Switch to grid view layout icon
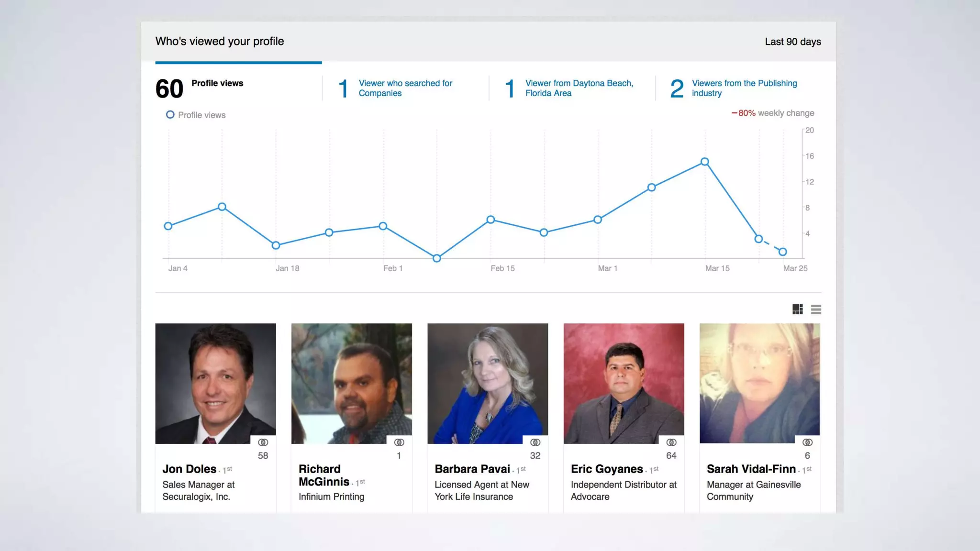The image size is (980, 551). tap(797, 309)
